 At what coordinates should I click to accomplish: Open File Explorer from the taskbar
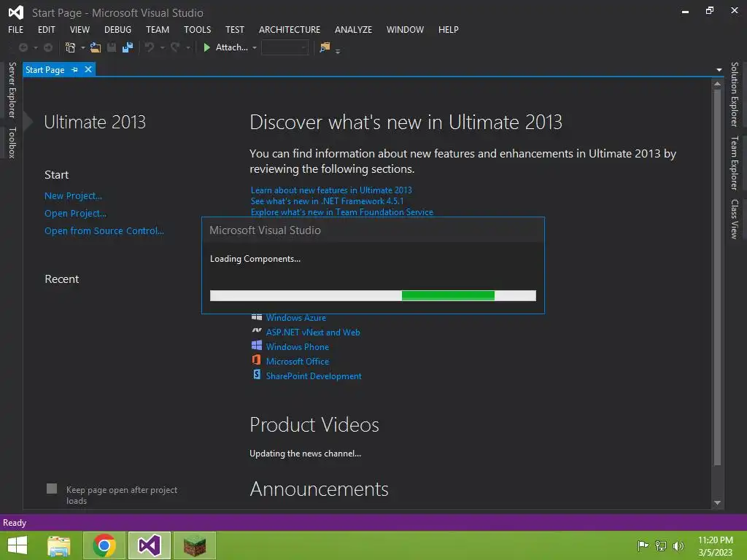point(59,545)
